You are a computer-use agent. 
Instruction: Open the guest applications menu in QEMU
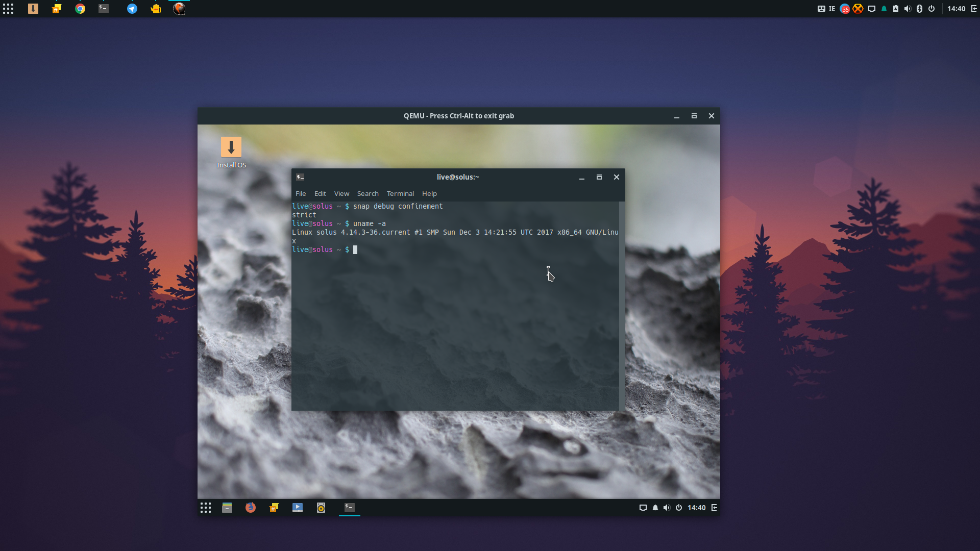(206, 508)
